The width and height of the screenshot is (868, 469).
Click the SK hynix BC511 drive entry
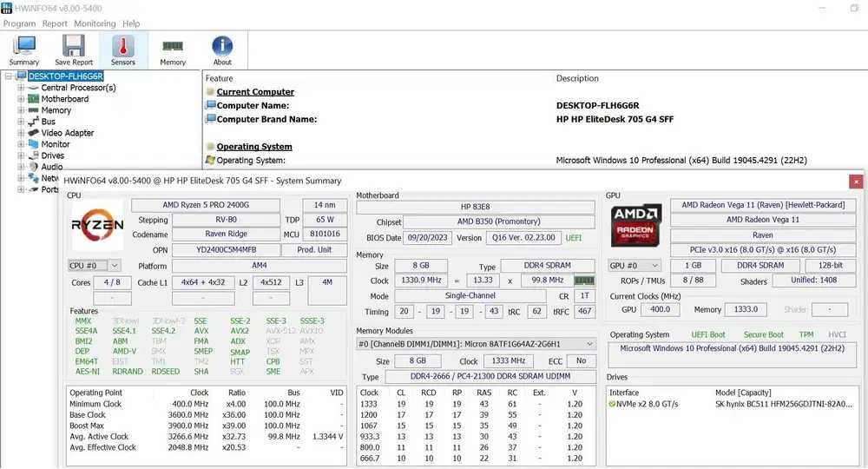pyautogui.click(x=784, y=404)
